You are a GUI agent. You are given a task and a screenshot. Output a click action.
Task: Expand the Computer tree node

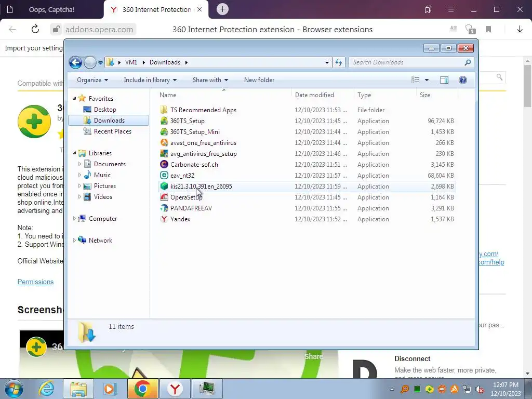[75, 219]
